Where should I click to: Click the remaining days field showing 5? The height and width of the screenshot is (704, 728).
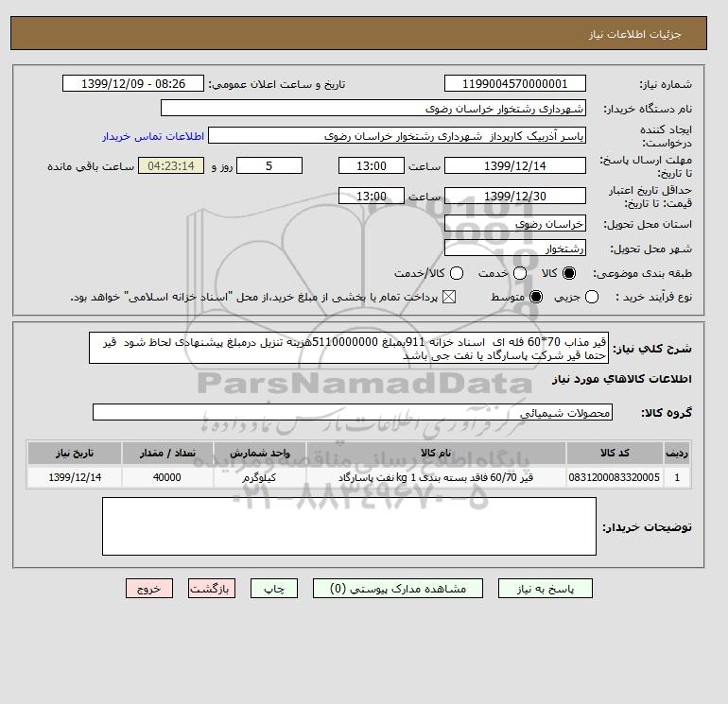point(269,165)
